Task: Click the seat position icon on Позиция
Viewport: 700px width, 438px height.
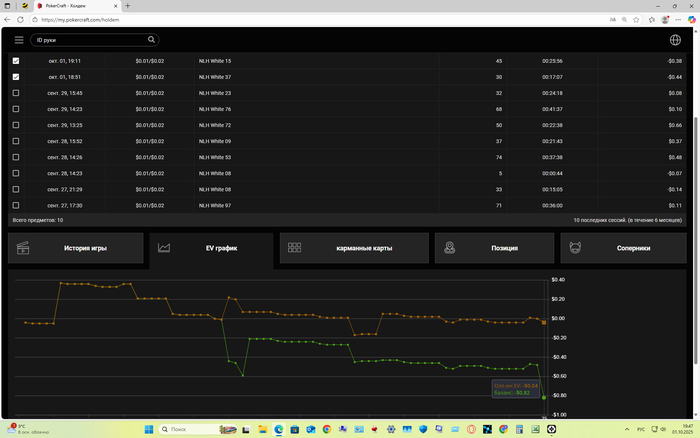Action: tap(450, 247)
